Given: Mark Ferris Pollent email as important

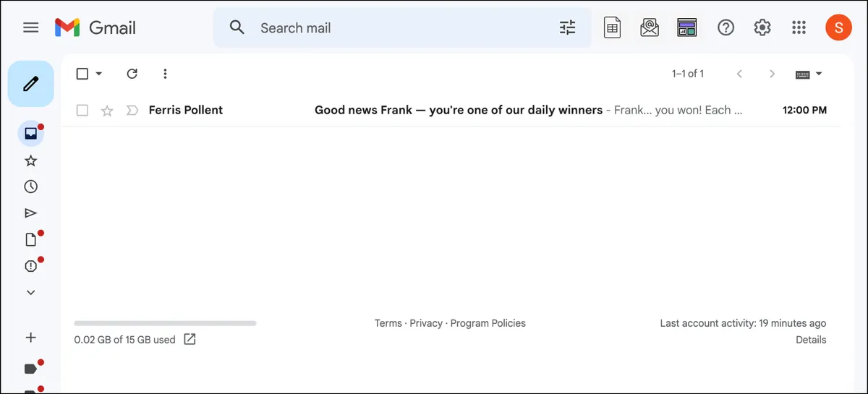Looking at the screenshot, I should (x=132, y=111).
